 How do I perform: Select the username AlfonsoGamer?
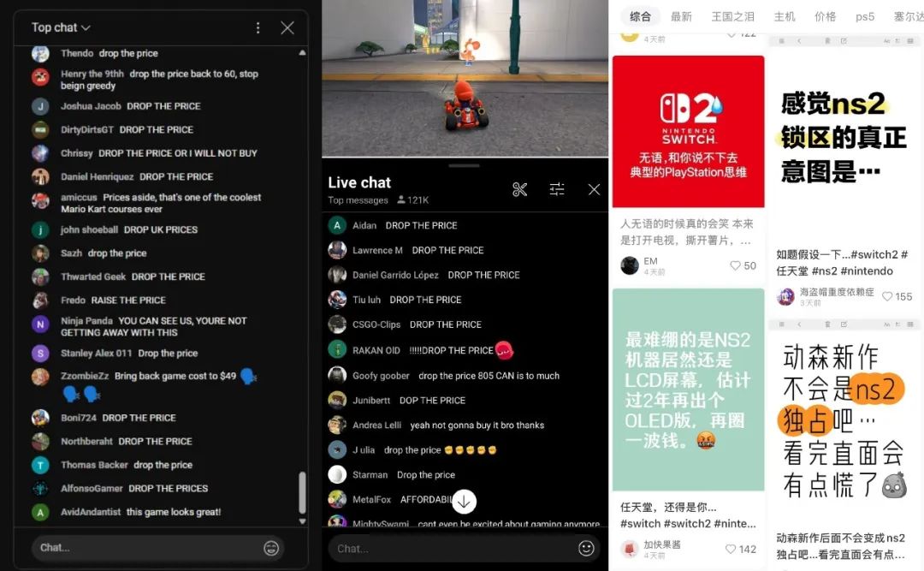pyautogui.click(x=92, y=489)
